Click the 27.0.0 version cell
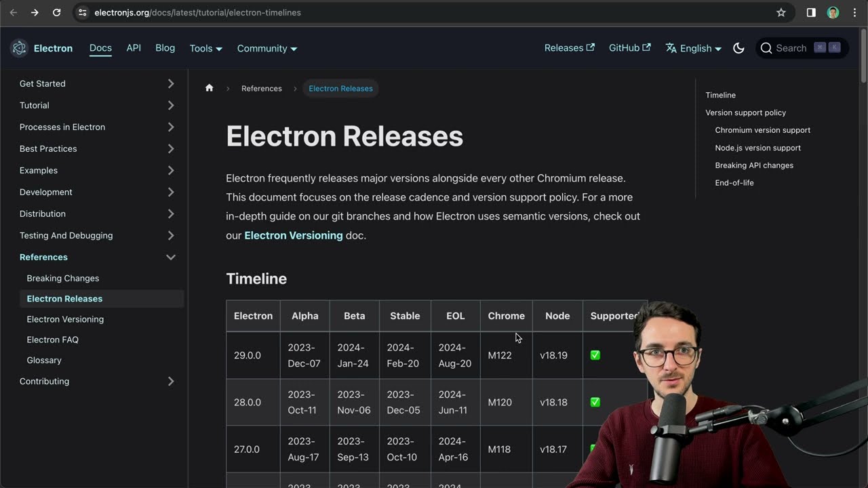 tap(253, 449)
